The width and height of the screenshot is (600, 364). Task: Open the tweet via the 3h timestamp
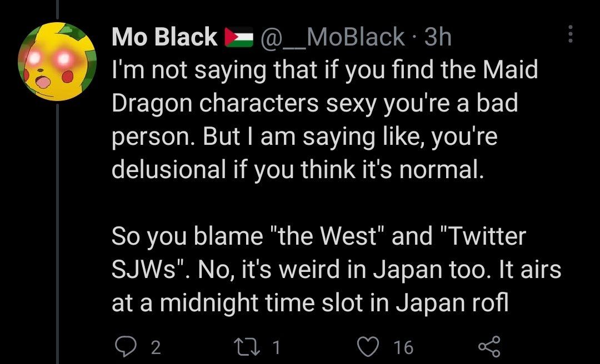click(x=438, y=37)
